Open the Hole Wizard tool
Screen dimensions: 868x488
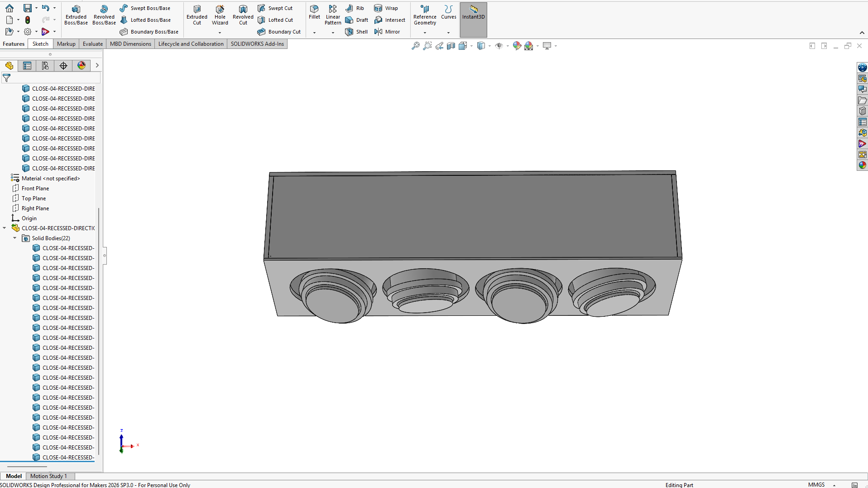point(220,15)
